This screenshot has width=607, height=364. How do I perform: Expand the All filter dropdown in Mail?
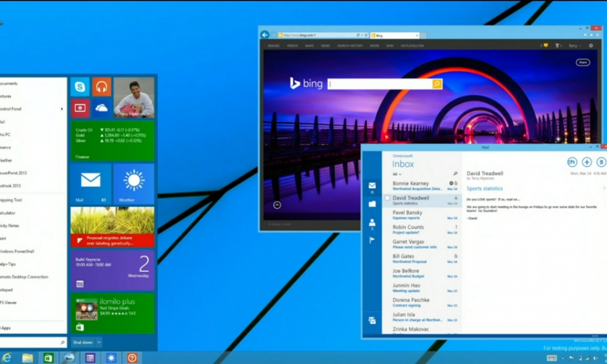(397, 174)
